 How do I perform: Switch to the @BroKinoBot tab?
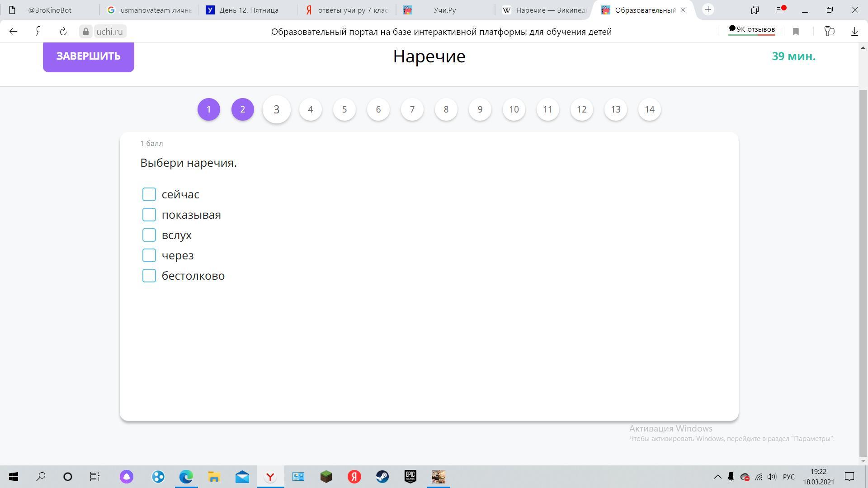coord(50,10)
